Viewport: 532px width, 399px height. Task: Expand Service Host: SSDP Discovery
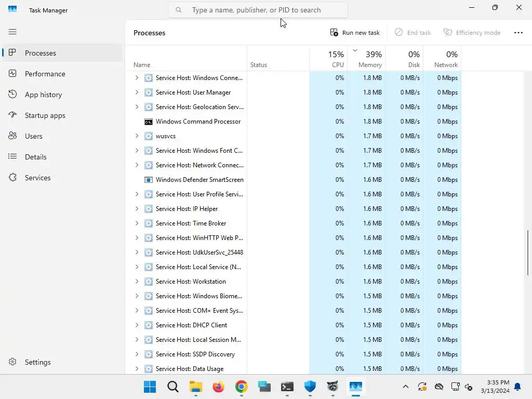[x=137, y=354]
